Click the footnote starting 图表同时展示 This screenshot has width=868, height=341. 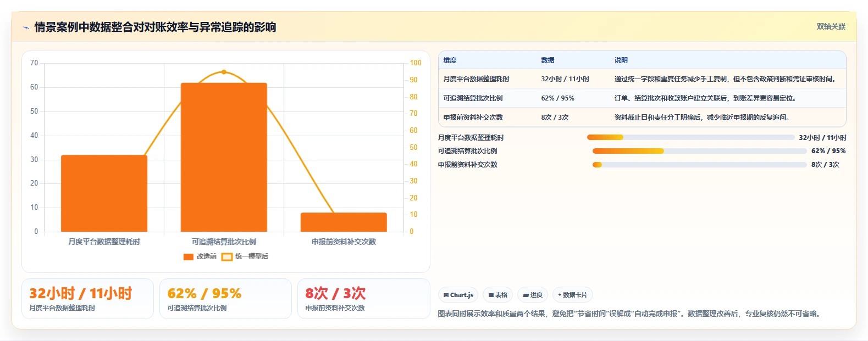(x=631, y=314)
